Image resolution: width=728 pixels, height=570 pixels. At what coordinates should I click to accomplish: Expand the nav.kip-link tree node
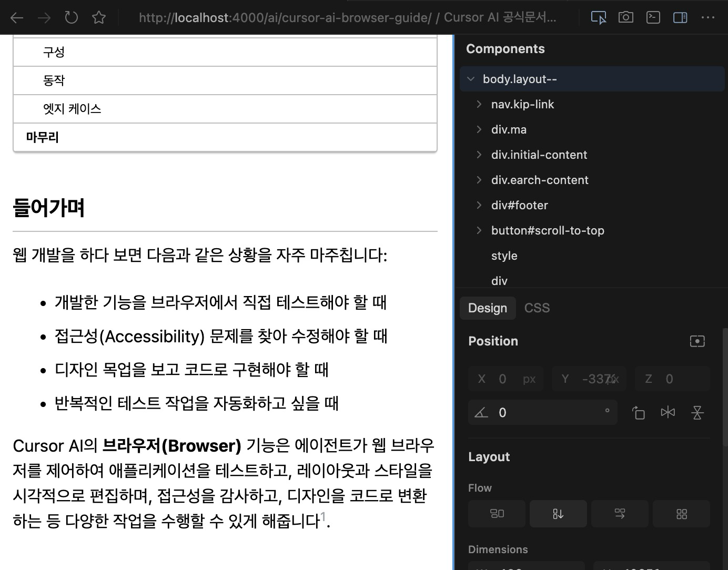pos(479,104)
